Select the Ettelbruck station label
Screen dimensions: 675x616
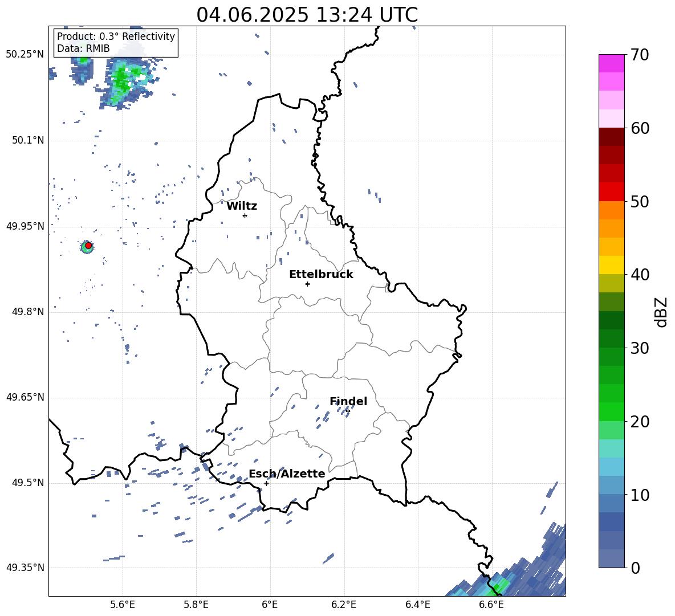point(321,275)
